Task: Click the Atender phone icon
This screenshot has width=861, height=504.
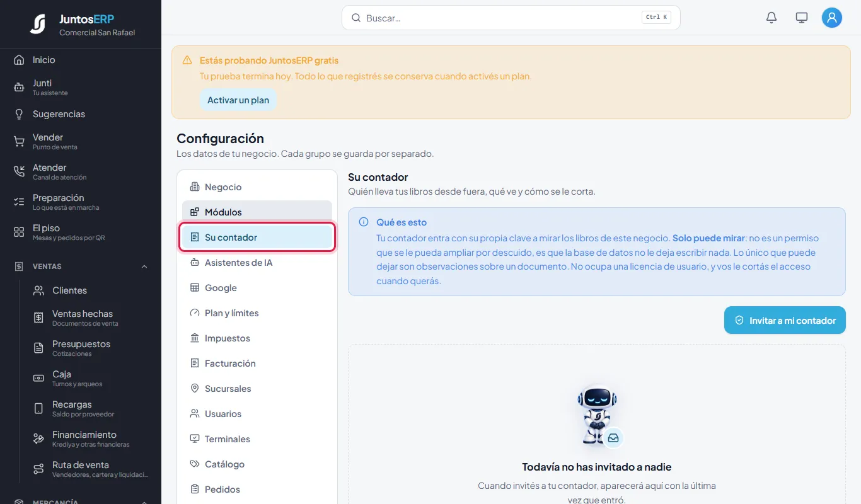Action: click(x=19, y=171)
